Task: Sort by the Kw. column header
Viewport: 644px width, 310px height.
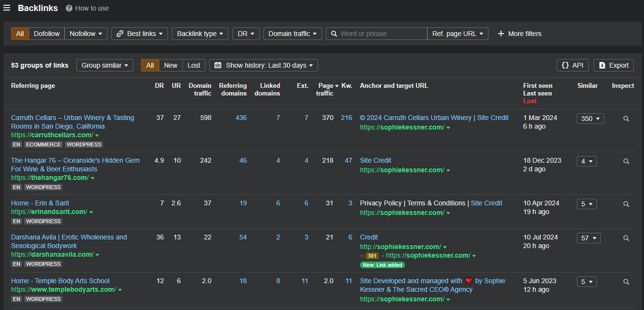Action: (x=347, y=85)
